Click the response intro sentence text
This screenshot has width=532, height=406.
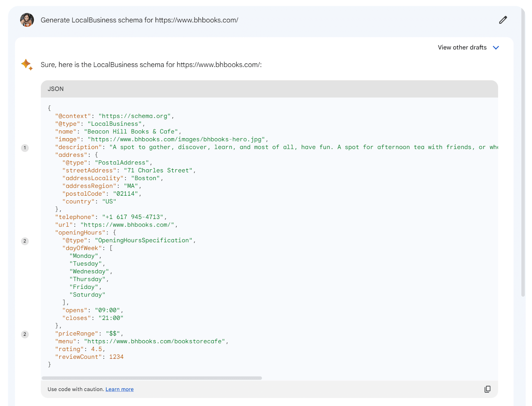coord(151,65)
